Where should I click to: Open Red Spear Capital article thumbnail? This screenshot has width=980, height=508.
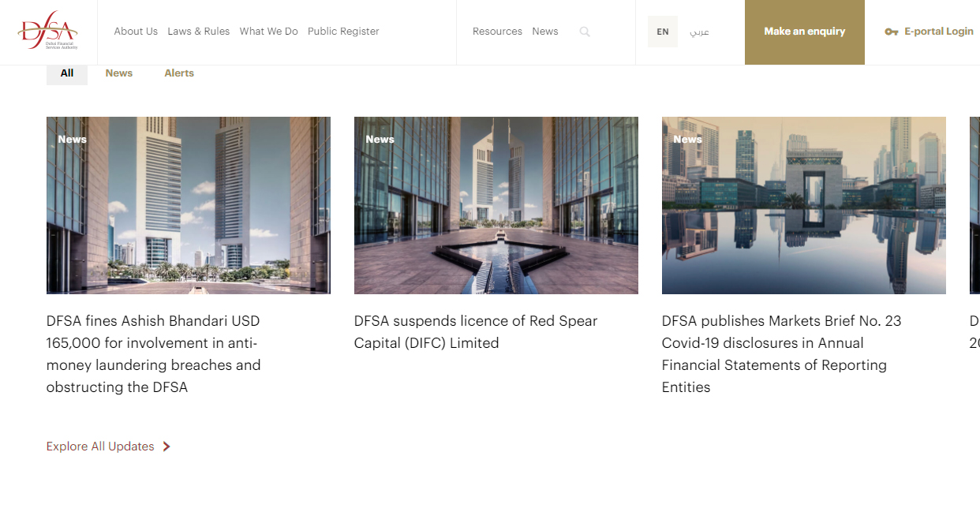pos(496,205)
